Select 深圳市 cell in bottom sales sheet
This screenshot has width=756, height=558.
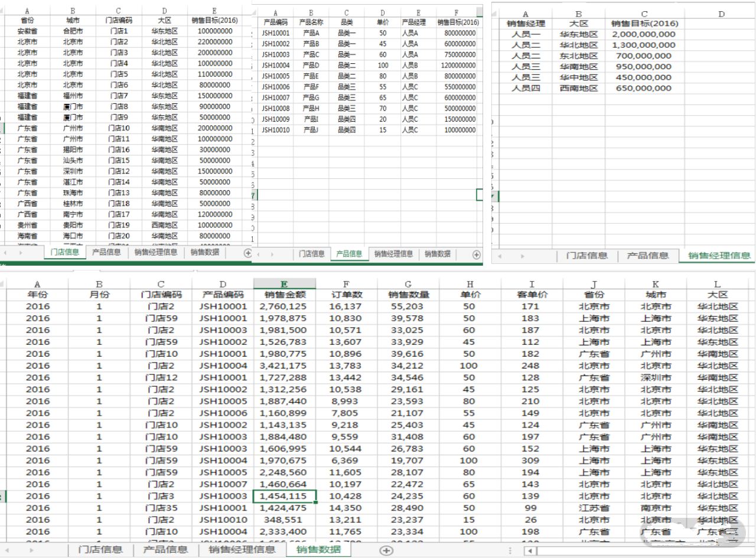click(656, 377)
